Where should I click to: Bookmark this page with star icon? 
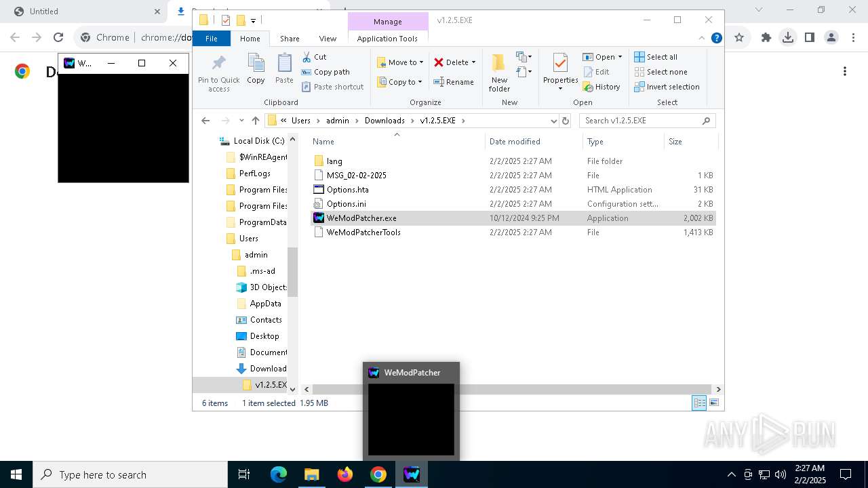[x=739, y=38]
